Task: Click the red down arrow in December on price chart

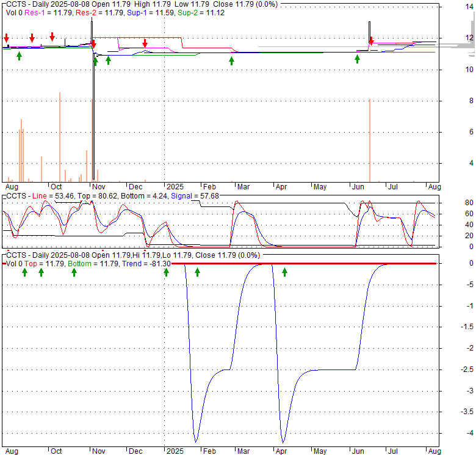Action: tap(145, 43)
